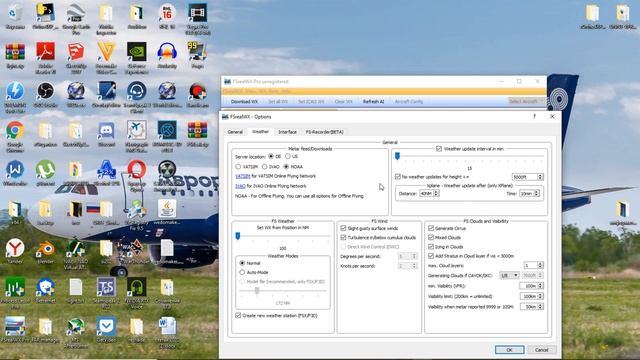Toggle Icing in Clouds checkbox
Image resolution: width=640 pixels, height=360 pixels.
tap(431, 247)
